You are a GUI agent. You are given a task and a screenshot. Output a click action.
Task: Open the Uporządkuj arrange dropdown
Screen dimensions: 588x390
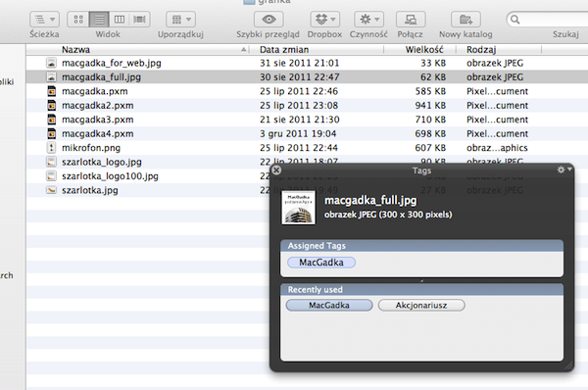(180, 20)
